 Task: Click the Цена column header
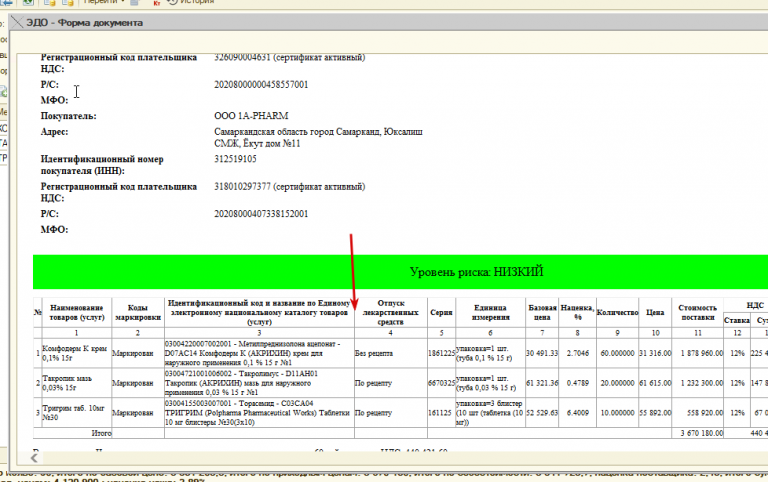(655, 313)
